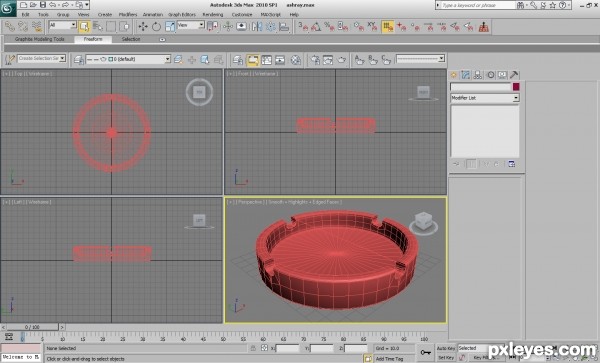Viewport: 600px width, 363px height.
Task: Select the Select and Move tool
Action: [x=143, y=26]
